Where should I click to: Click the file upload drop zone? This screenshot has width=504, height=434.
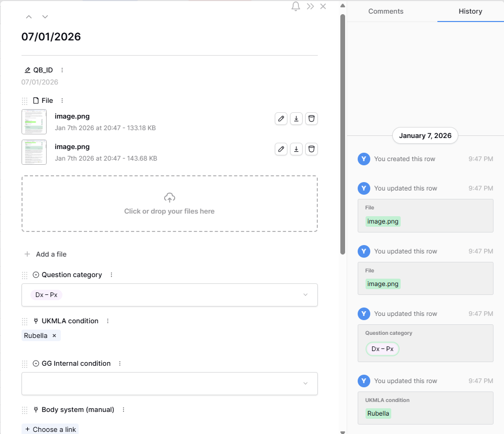[169, 204]
